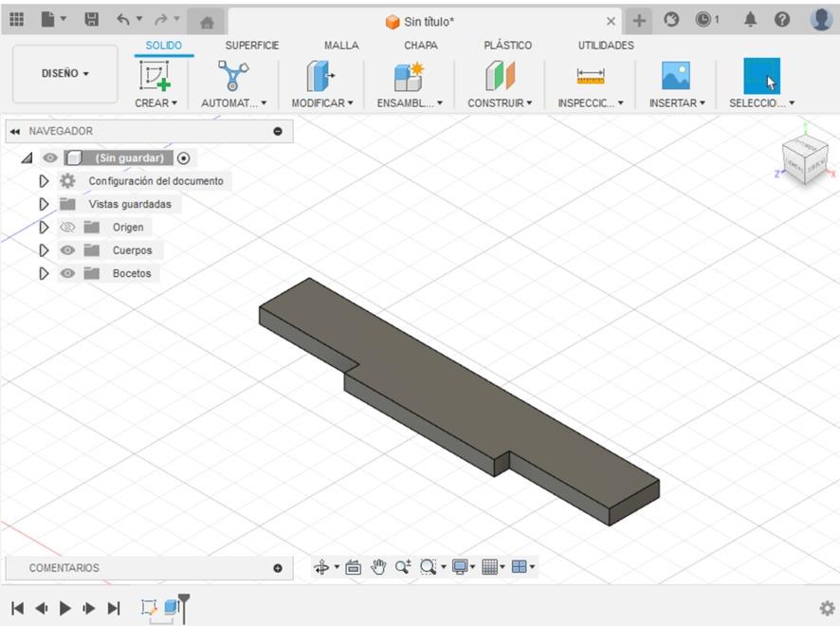Collapse the root (Sin guardar) node
Viewport: 840px width, 626px height.
coord(27,158)
